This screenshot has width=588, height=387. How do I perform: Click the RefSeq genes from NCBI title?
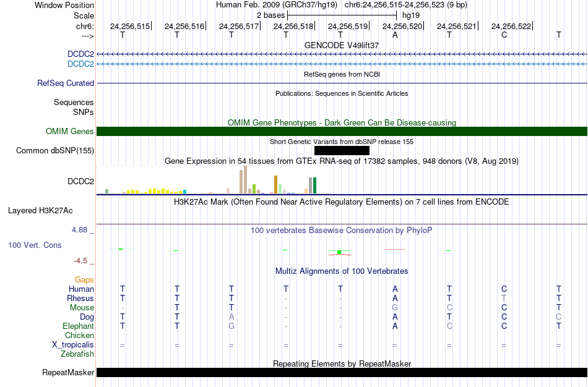342,74
